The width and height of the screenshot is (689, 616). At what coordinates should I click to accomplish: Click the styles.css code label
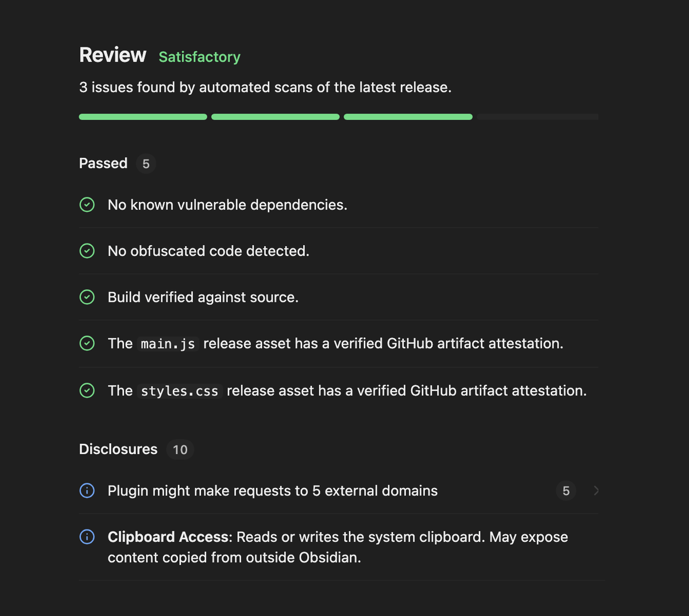180,391
